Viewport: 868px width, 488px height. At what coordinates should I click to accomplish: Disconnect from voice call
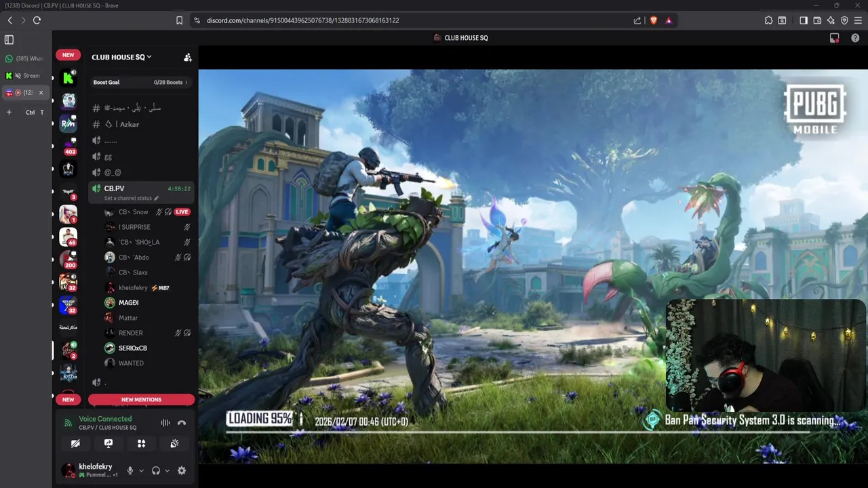coord(182,423)
